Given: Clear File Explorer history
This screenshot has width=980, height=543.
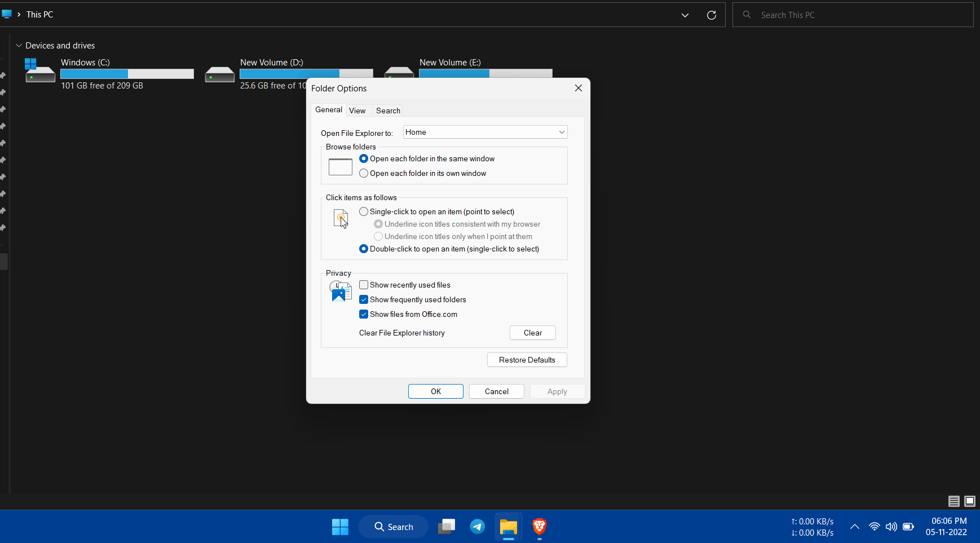Looking at the screenshot, I should click(533, 333).
